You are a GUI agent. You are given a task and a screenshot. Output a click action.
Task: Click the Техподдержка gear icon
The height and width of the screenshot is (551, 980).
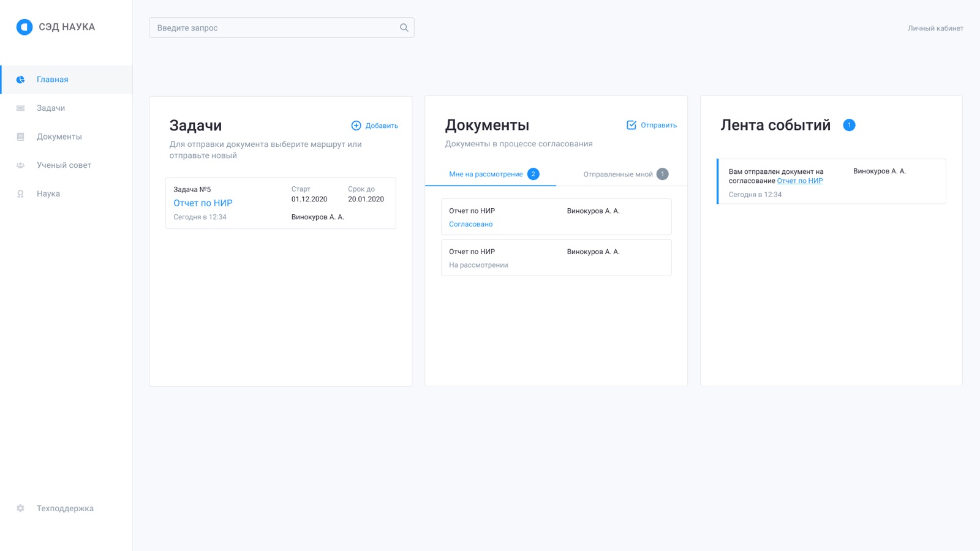(x=20, y=508)
